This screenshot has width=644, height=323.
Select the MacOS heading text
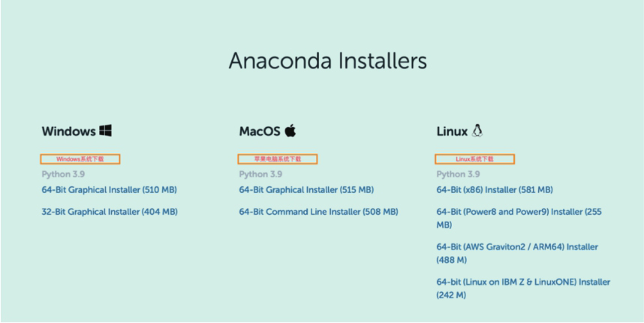(260, 131)
